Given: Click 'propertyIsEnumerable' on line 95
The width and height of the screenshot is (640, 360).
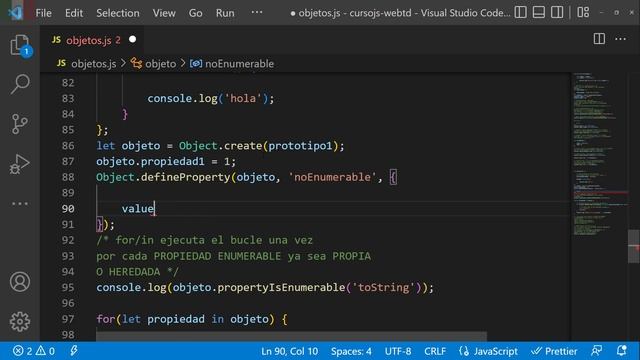Looking at the screenshot, I should tap(281, 287).
